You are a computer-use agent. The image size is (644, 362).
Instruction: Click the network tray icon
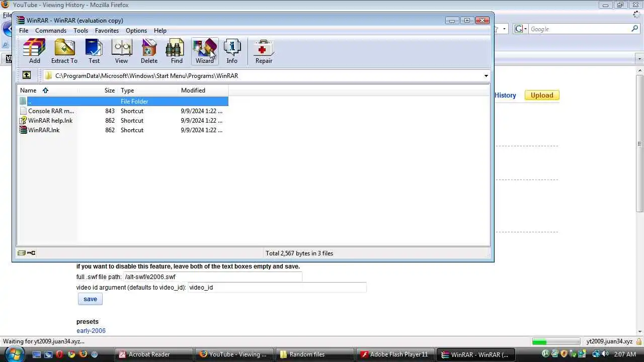click(596, 354)
